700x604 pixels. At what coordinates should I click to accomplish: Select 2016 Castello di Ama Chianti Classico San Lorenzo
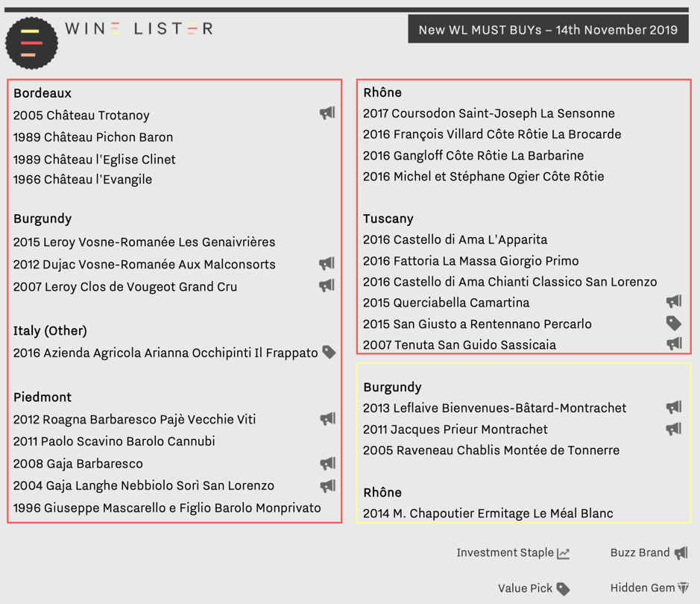click(510, 282)
